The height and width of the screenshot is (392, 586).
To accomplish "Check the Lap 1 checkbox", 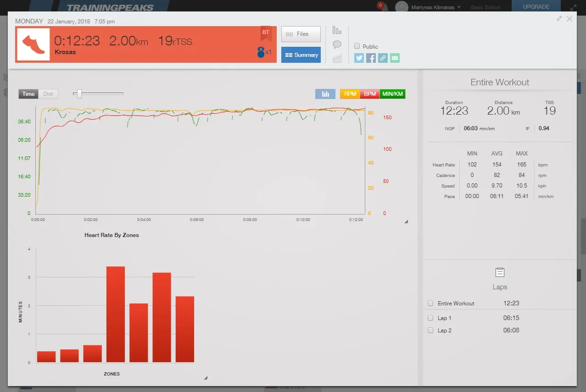I will tap(430, 318).
